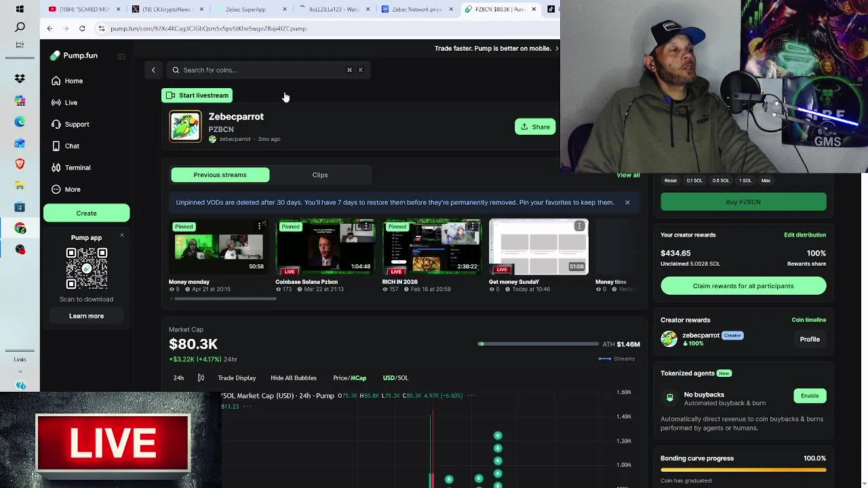Image resolution: width=868 pixels, height=488 pixels.
Task: Click the Reset amount button
Action: (x=671, y=181)
